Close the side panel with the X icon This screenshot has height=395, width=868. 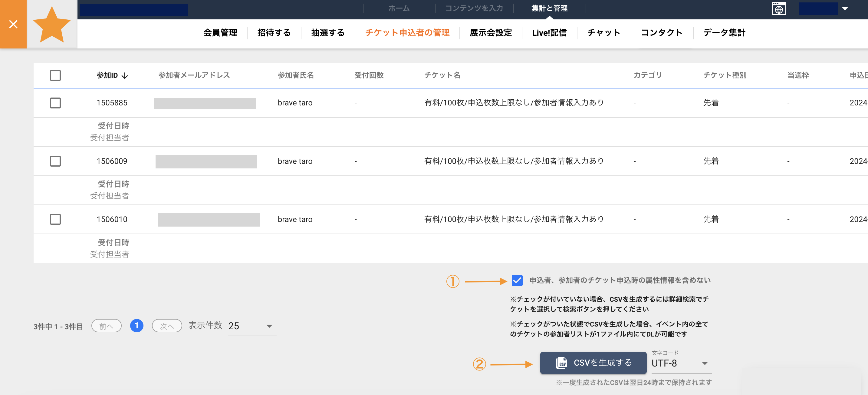point(13,24)
